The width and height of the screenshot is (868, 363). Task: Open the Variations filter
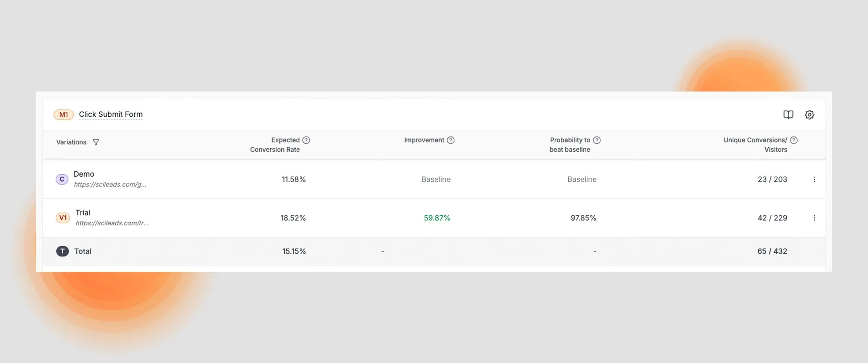pos(96,142)
